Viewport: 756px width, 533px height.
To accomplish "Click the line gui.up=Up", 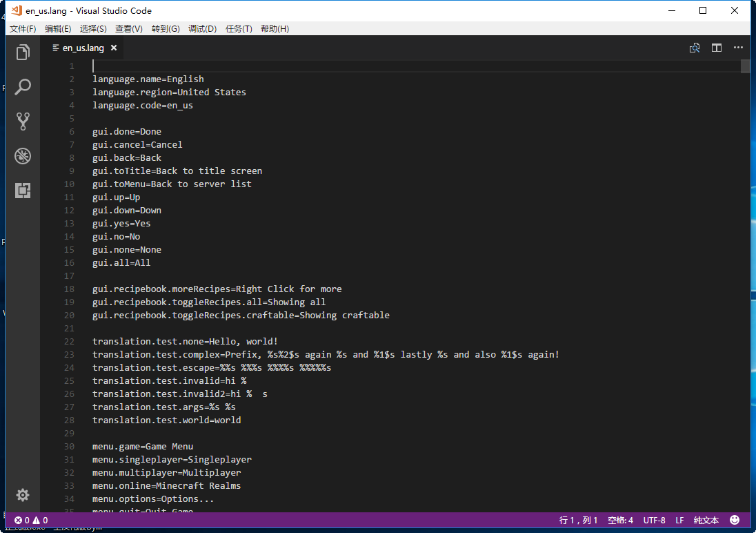I will [x=116, y=197].
